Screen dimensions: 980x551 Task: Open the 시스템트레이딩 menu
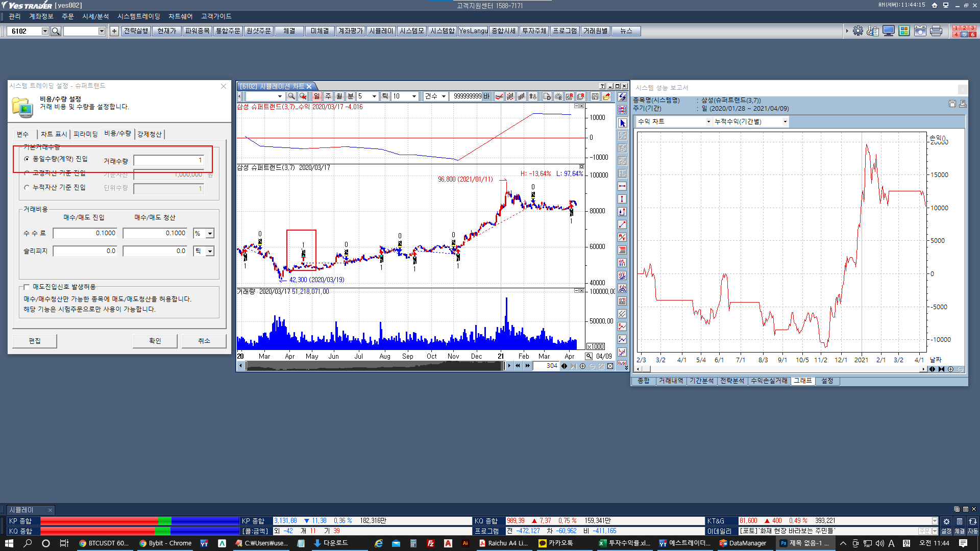point(138,16)
